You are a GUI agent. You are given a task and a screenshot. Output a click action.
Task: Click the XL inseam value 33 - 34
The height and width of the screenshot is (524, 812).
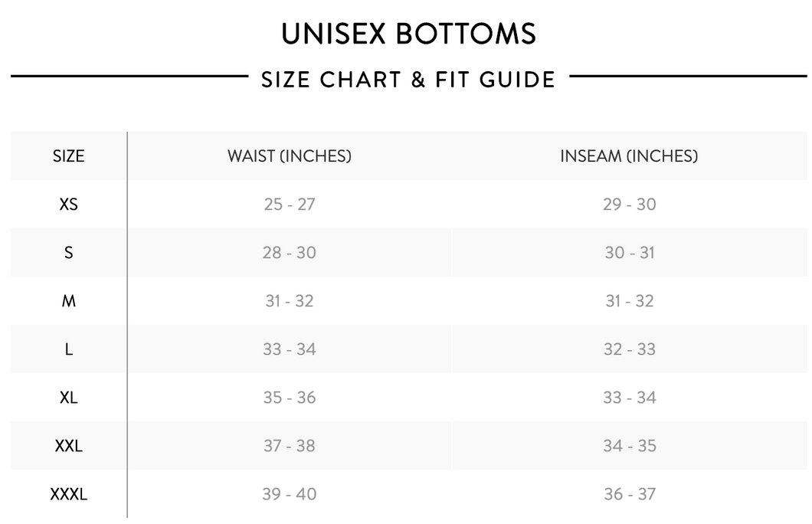629,398
